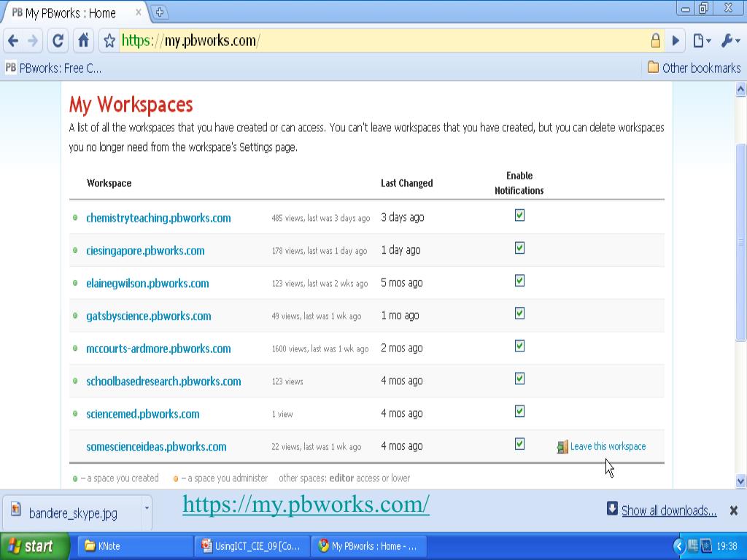Toggle notifications for somescienceideas workspace
The width and height of the screenshot is (747, 560).
point(519,444)
